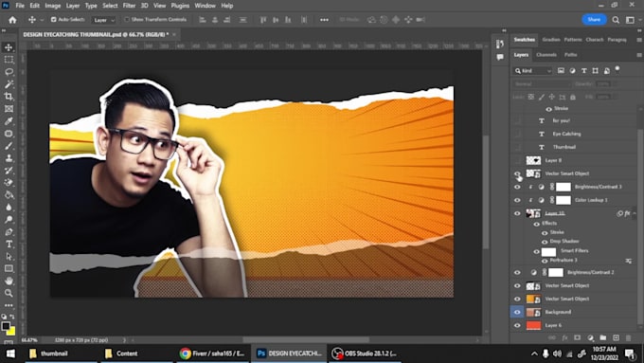The height and width of the screenshot is (363, 644).
Task: Click the foreground color swatch
Action: 6,326
